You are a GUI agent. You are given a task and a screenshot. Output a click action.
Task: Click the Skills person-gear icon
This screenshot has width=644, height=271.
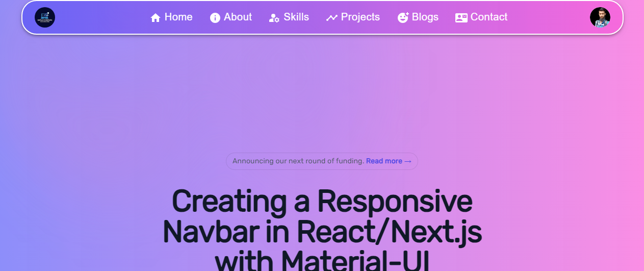[274, 18]
